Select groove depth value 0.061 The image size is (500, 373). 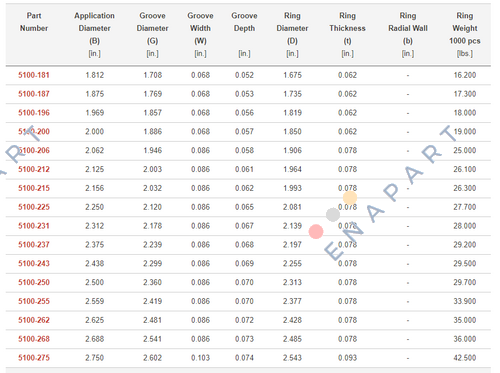pyautogui.click(x=244, y=169)
